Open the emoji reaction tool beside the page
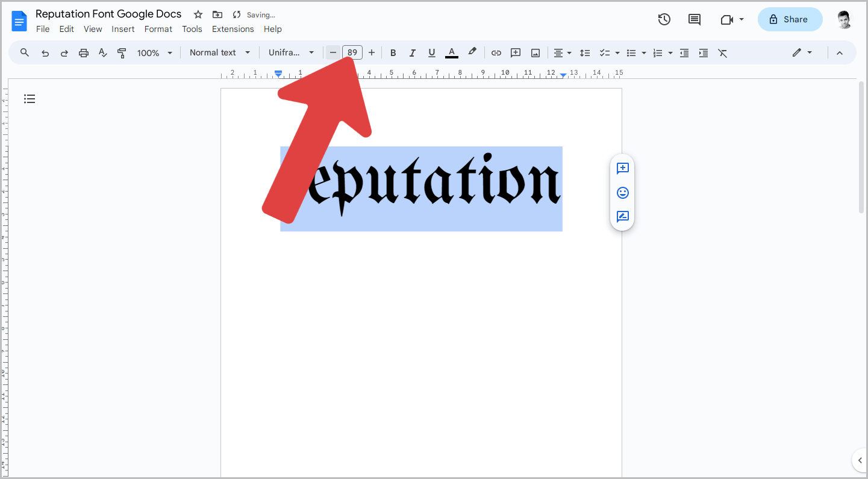This screenshot has height=479, width=868. pos(622,193)
